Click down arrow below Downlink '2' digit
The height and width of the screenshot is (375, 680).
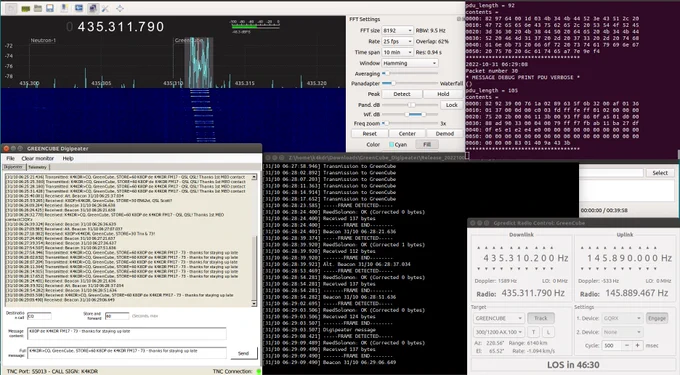coord(535,268)
